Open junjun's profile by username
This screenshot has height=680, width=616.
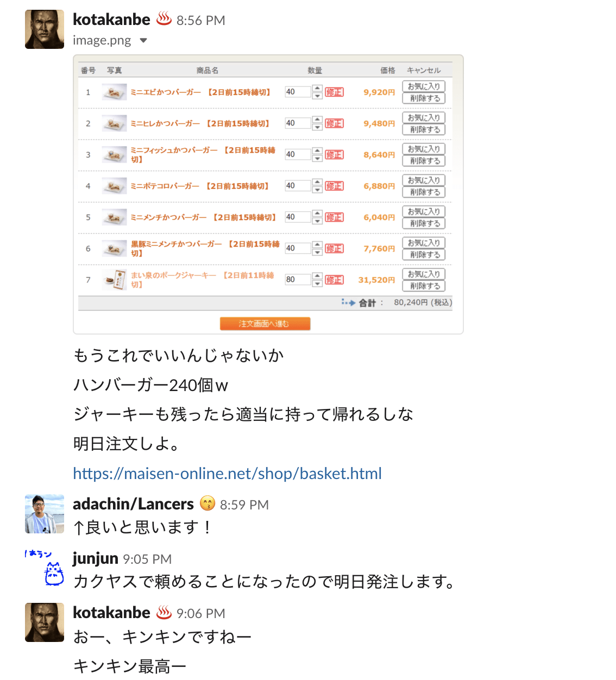tap(96, 558)
